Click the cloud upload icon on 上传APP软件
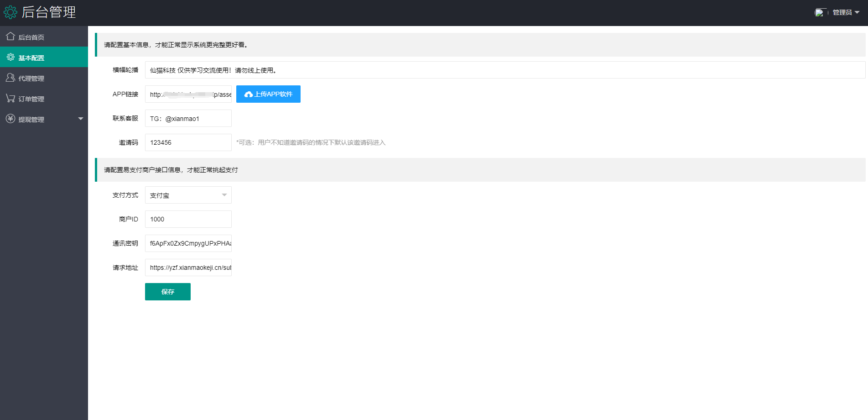Viewport: 868px width, 420px height. pos(249,94)
